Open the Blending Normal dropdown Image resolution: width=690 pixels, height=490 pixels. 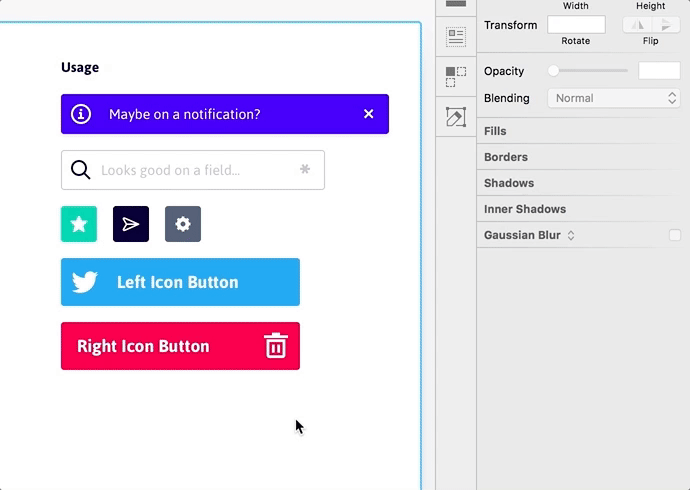pyautogui.click(x=614, y=98)
